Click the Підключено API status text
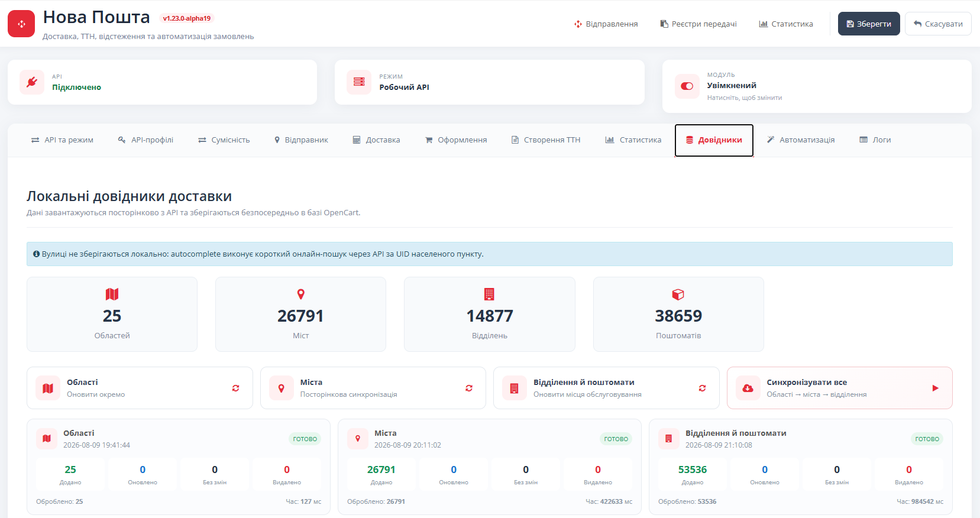The height and width of the screenshot is (518, 980). [76, 87]
